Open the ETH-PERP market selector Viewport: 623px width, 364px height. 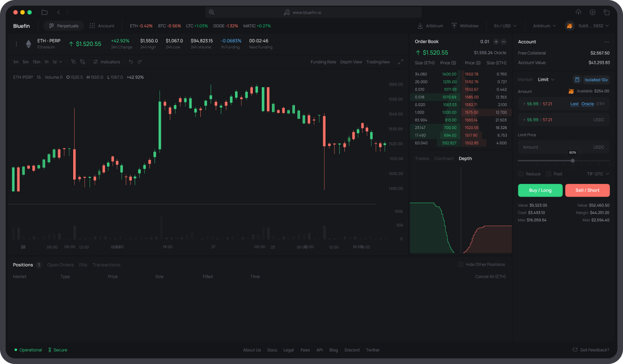(x=49, y=41)
